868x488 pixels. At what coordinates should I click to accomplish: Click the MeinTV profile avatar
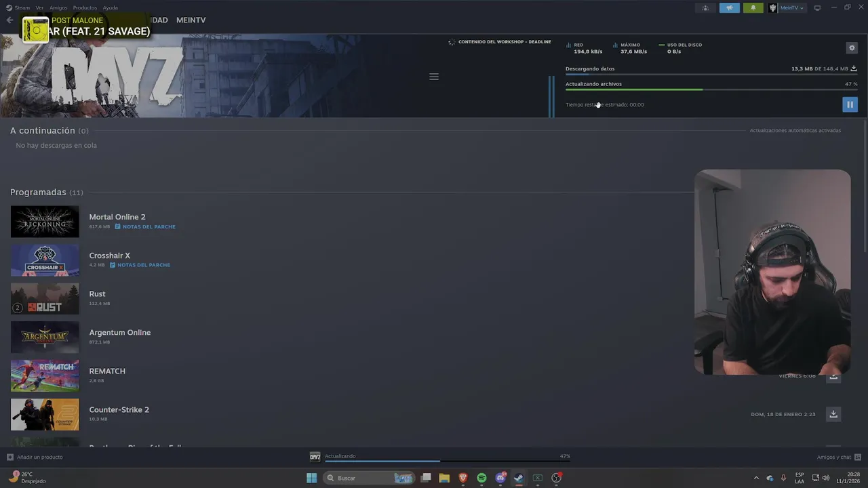[x=772, y=7]
